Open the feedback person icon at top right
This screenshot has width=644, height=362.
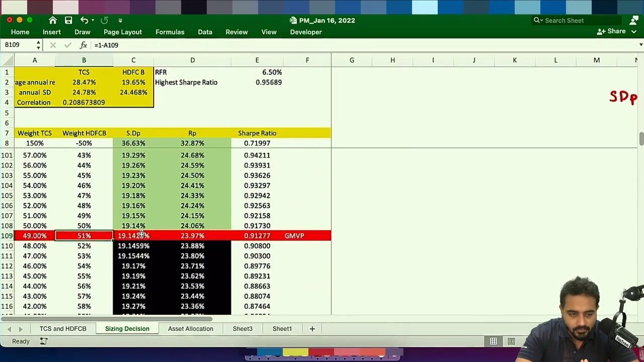pyautogui.click(x=633, y=20)
